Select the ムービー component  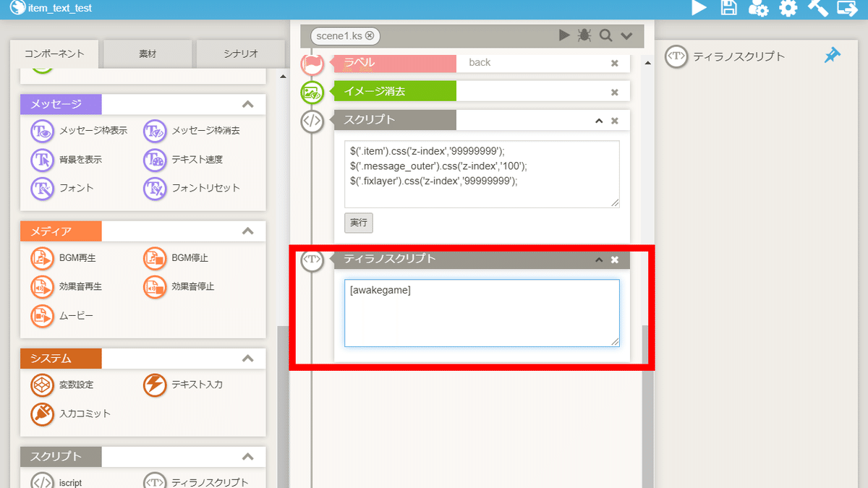point(62,315)
